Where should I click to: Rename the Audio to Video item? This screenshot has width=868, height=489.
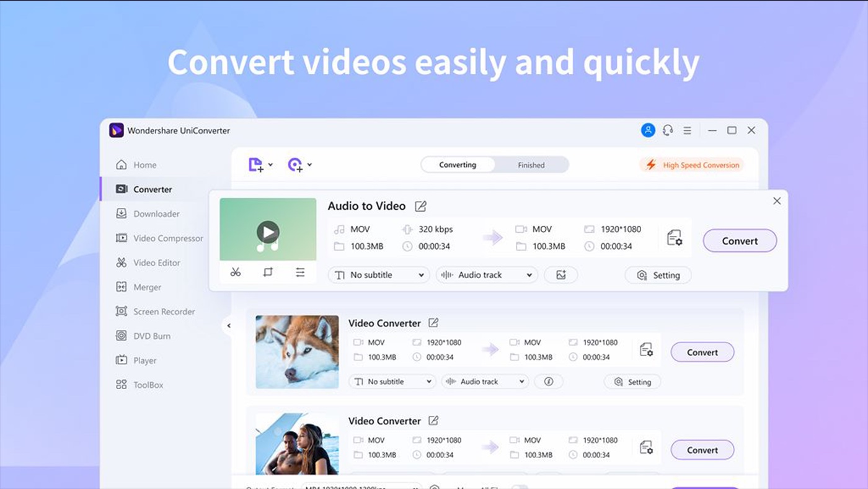[x=420, y=206]
